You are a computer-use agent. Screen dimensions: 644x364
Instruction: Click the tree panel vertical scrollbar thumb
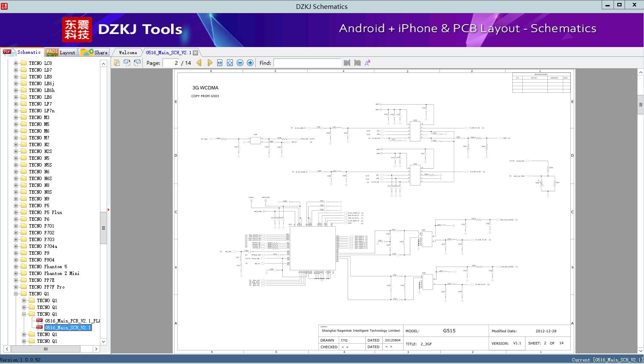[x=103, y=228]
